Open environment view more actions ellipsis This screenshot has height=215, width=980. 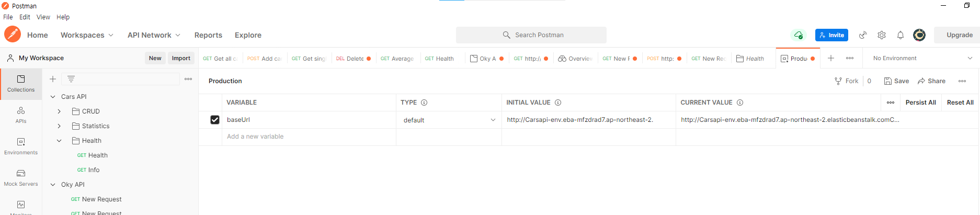tap(962, 81)
